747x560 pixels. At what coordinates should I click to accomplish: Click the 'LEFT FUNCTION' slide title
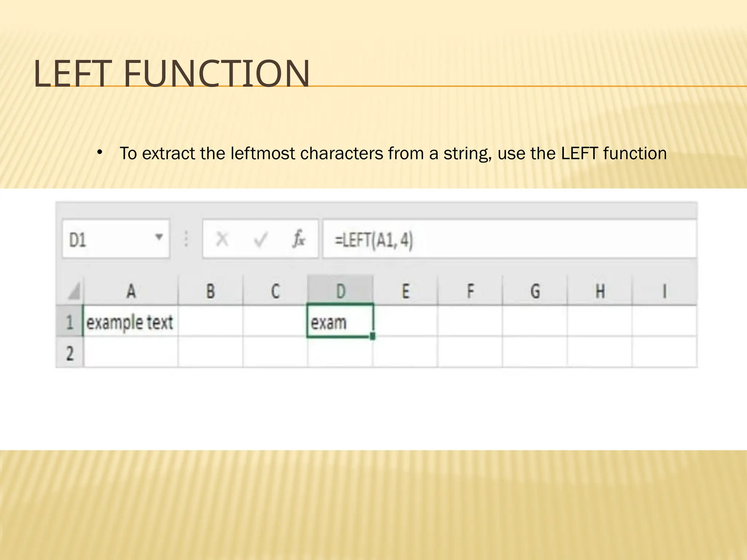(x=172, y=74)
